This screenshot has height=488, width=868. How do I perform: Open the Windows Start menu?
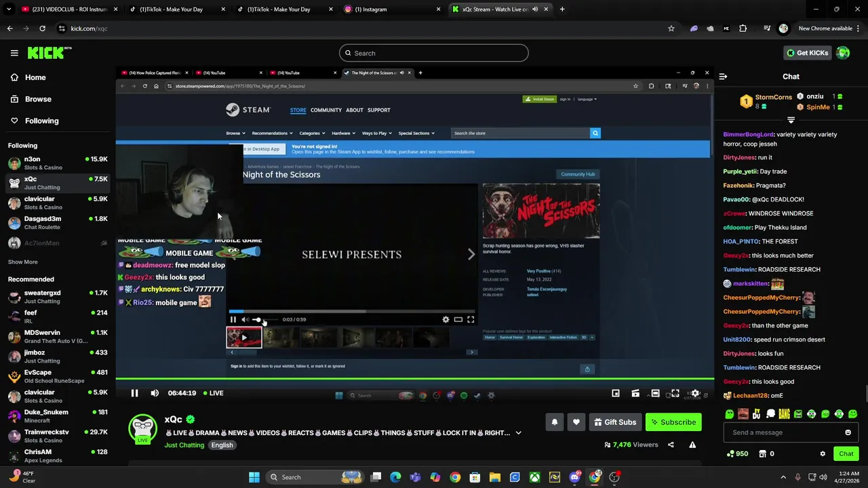pos(254,477)
